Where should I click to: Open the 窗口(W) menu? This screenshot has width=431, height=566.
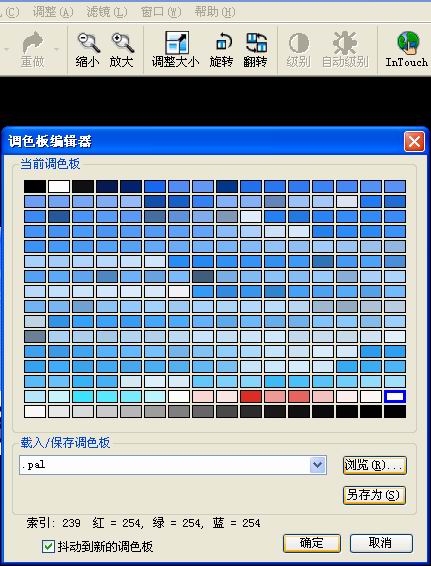point(161,12)
